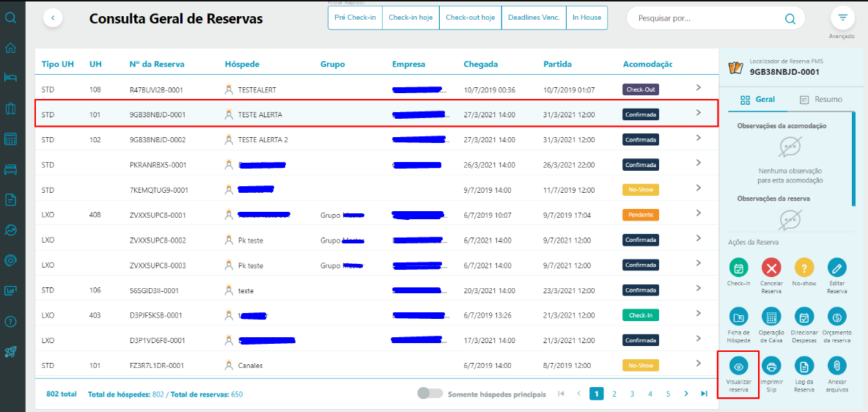Screen dimensions: 868x412
Task: Toggle Somente hóspedes principais switch
Action: (x=430, y=394)
